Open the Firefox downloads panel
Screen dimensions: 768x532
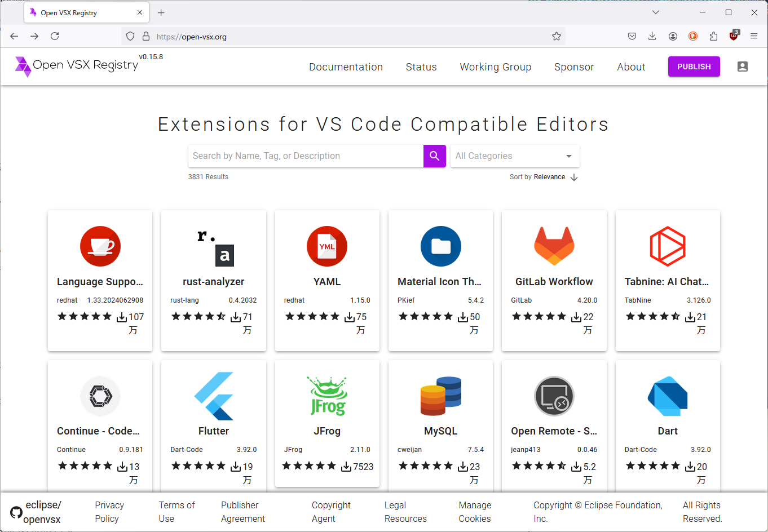[652, 37]
